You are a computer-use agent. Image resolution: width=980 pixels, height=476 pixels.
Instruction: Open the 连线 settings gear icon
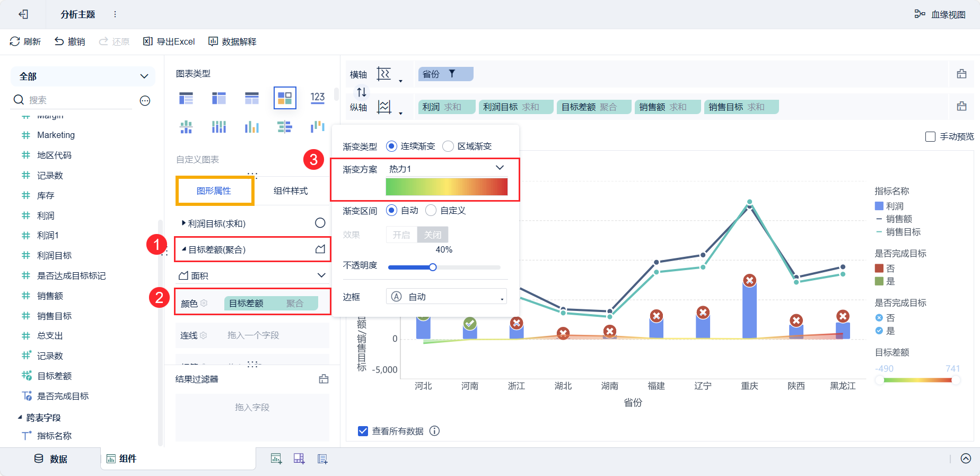(203, 335)
